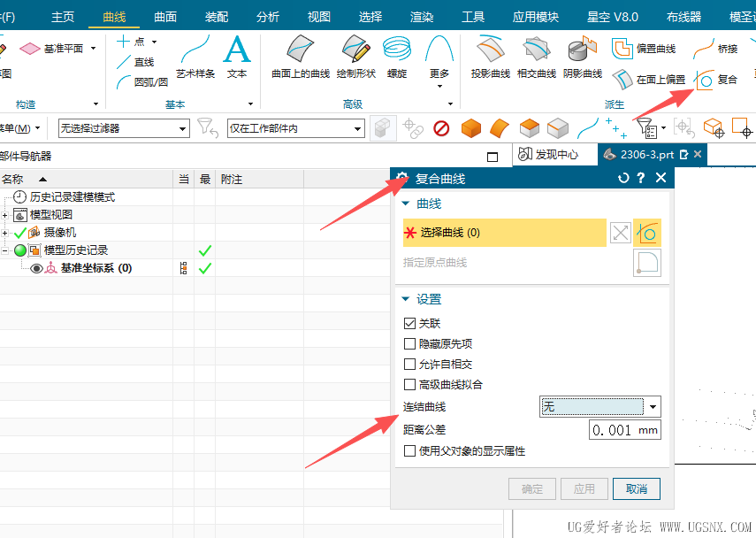Open the 发现中心 document tab
Image resolution: width=756 pixels, height=538 pixels.
(554, 154)
